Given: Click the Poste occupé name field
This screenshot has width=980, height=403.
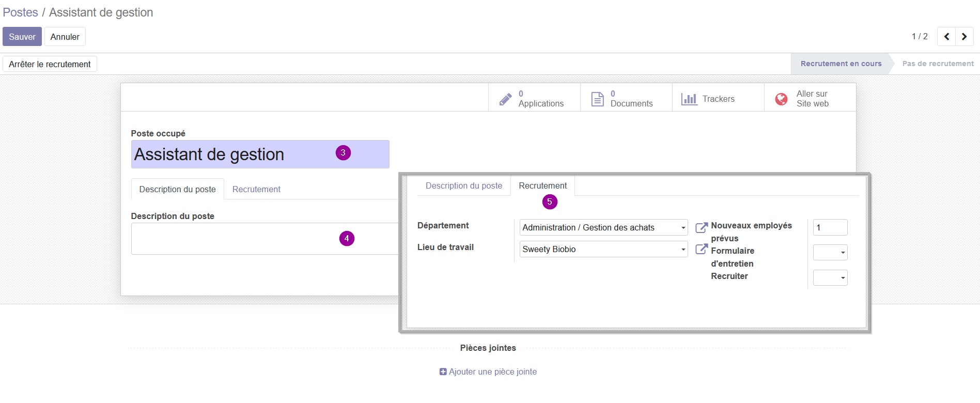Looking at the screenshot, I should tap(260, 154).
